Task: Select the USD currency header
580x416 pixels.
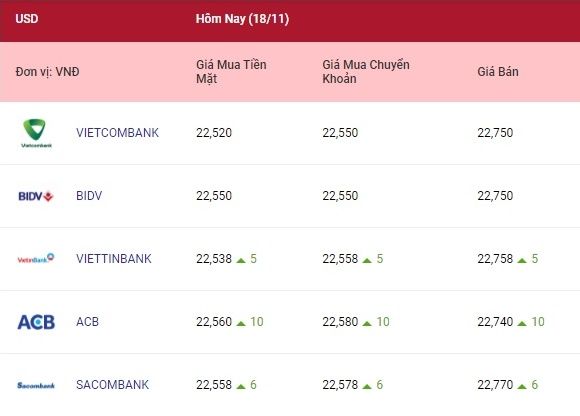Action: (27, 18)
